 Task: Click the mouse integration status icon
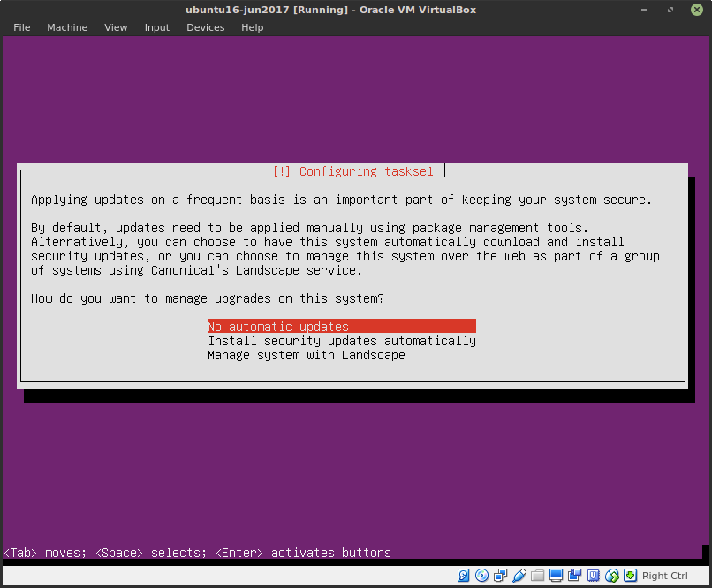tap(612, 576)
